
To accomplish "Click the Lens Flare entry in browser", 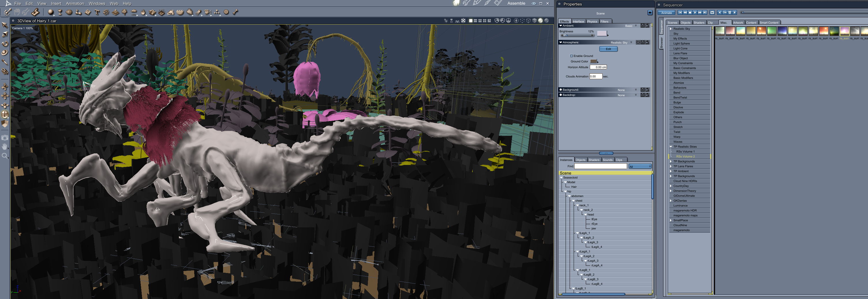I will [680, 53].
